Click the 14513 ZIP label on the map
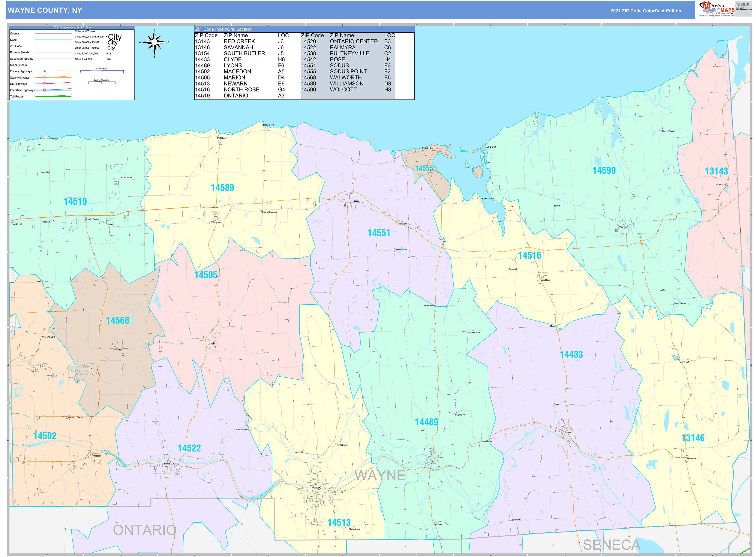Image resolution: width=756 pixels, height=557 pixels. (x=339, y=523)
